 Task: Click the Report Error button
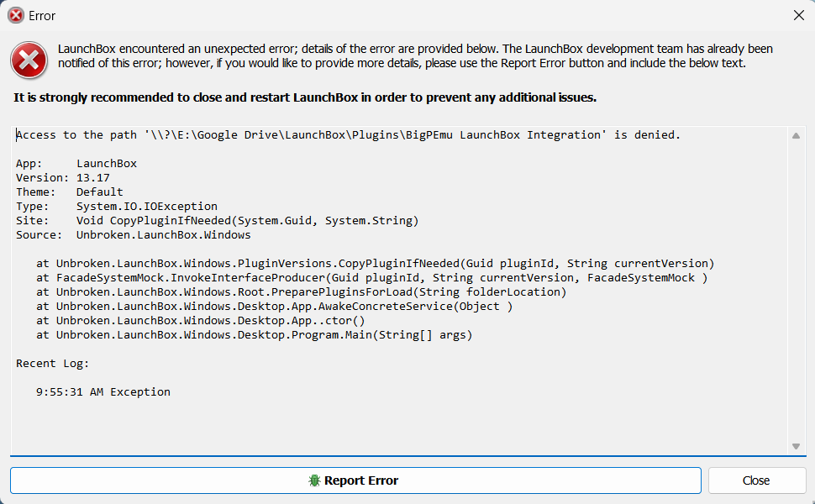[355, 480]
